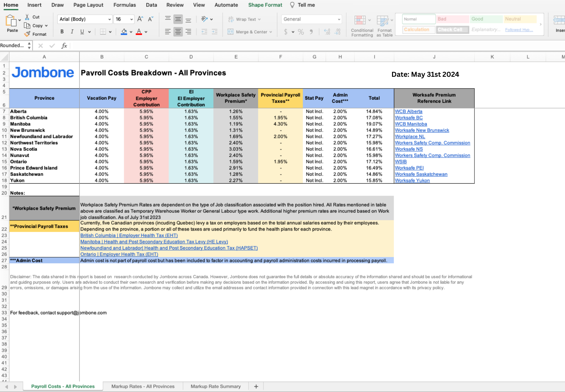Open Manitoba HE Levy link

tap(154, 242)
